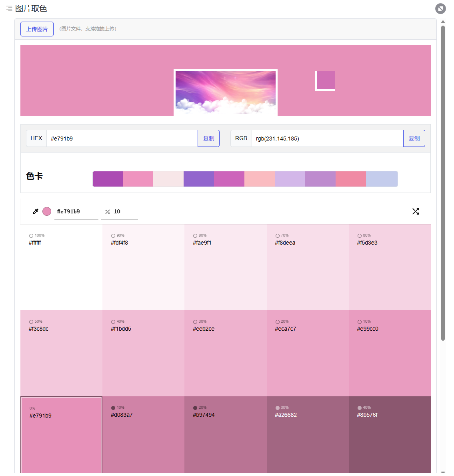Toggle the sidebar menu icon beside 图片取色

9,8
